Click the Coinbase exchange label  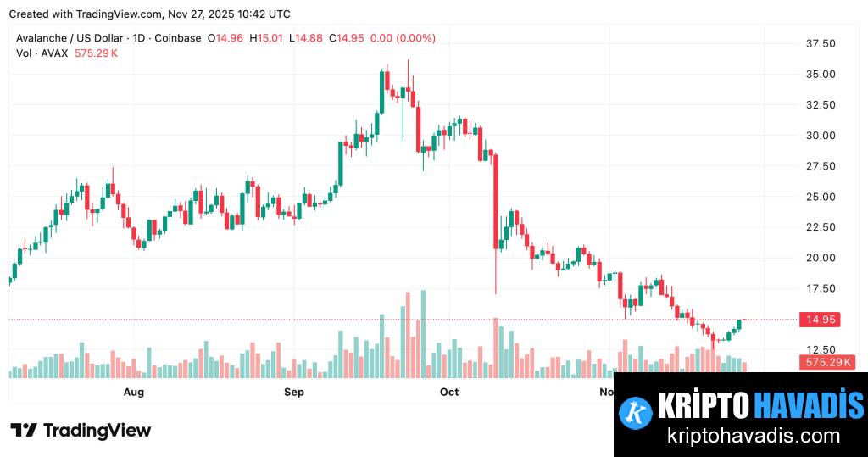click(x=179, y=38)
